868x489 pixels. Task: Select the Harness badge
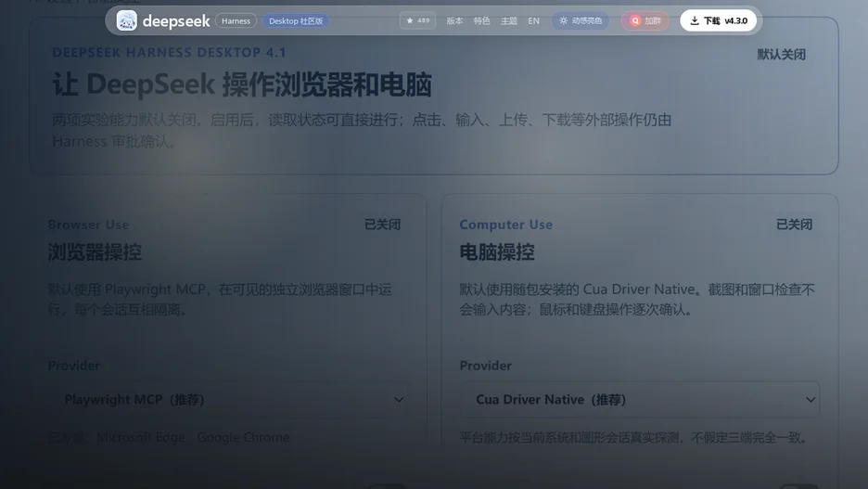pos(236,21)
